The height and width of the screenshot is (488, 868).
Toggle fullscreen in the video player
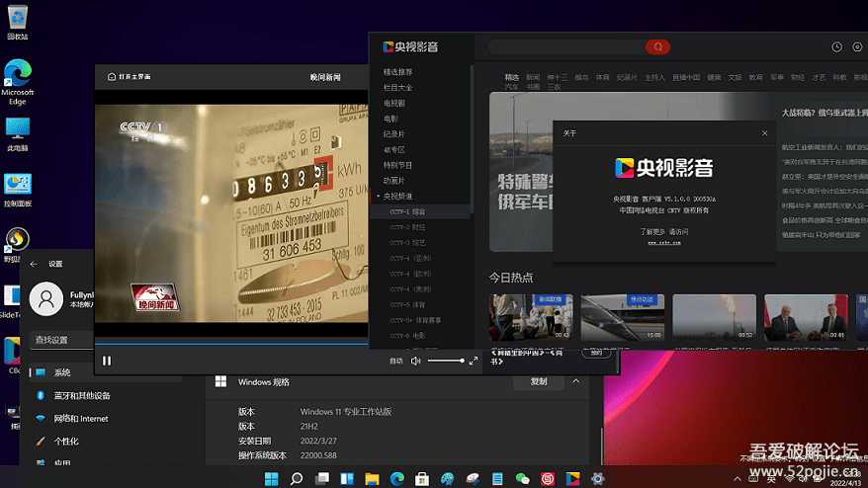click(x=474, y=361)
